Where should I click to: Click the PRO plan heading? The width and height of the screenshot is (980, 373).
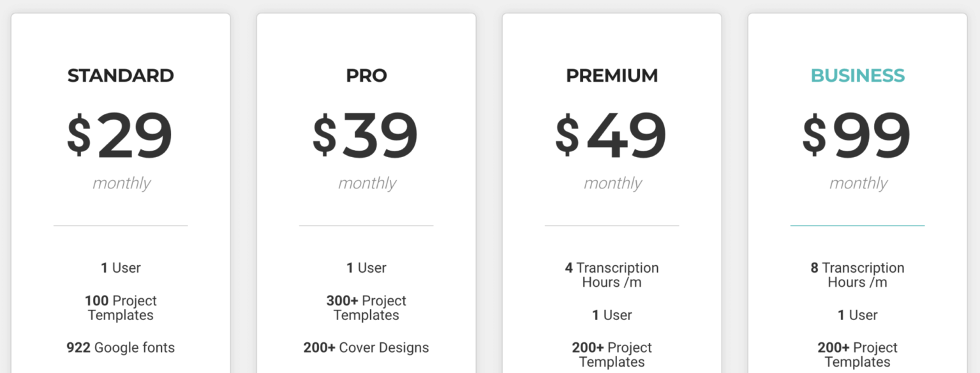click(x=366, y=75)
